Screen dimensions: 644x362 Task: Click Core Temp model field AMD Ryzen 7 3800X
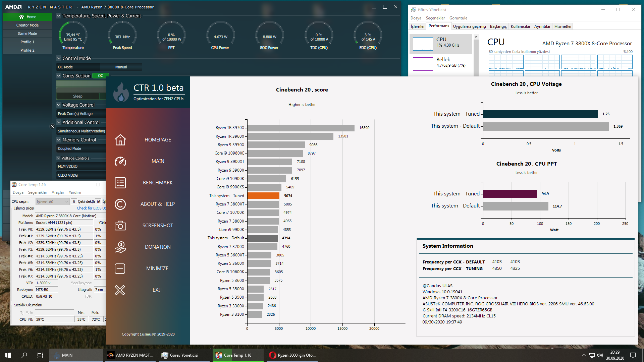(x=70, y=216)
